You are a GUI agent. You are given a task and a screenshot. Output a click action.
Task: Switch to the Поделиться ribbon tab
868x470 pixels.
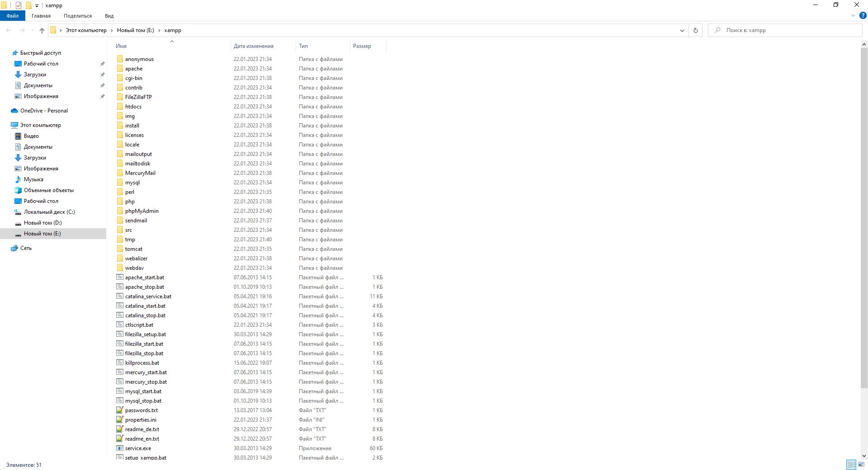pyautogui.click(x=78, y=16)
